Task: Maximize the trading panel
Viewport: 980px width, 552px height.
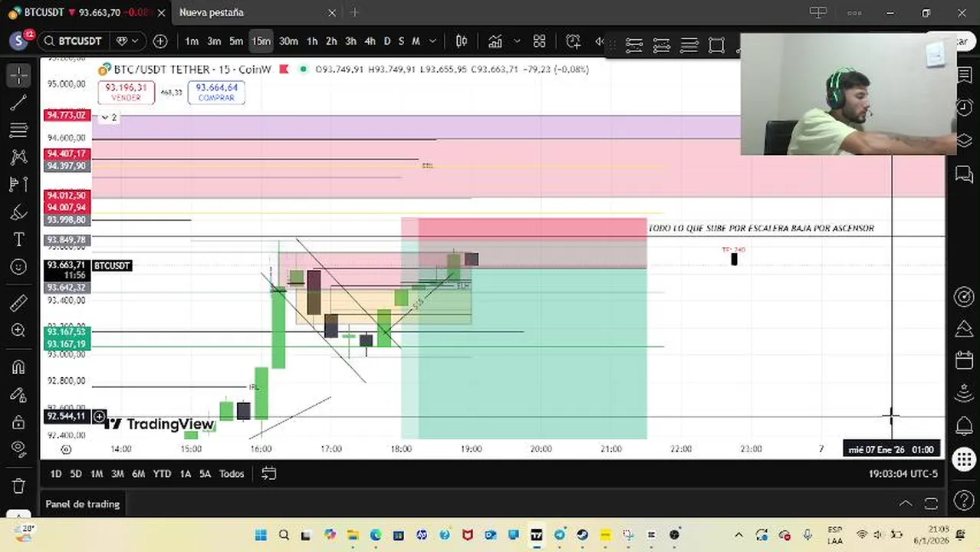Action: (931, 504)
